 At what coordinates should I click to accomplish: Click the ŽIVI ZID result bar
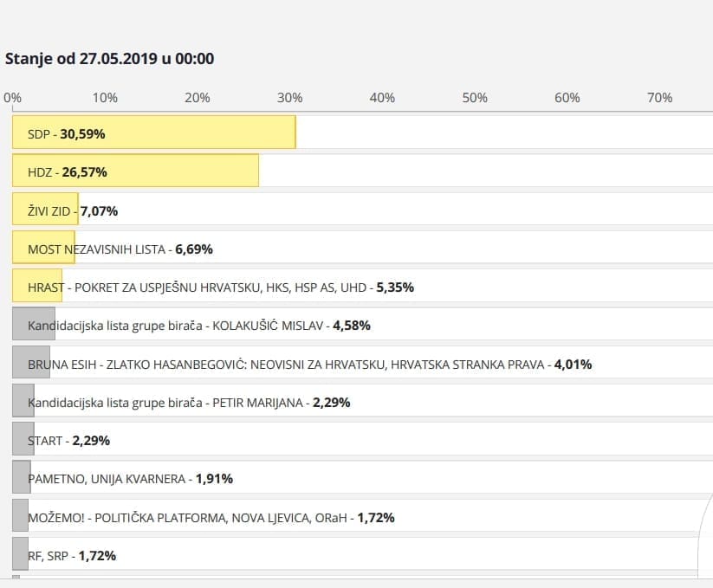click(45, 210)
